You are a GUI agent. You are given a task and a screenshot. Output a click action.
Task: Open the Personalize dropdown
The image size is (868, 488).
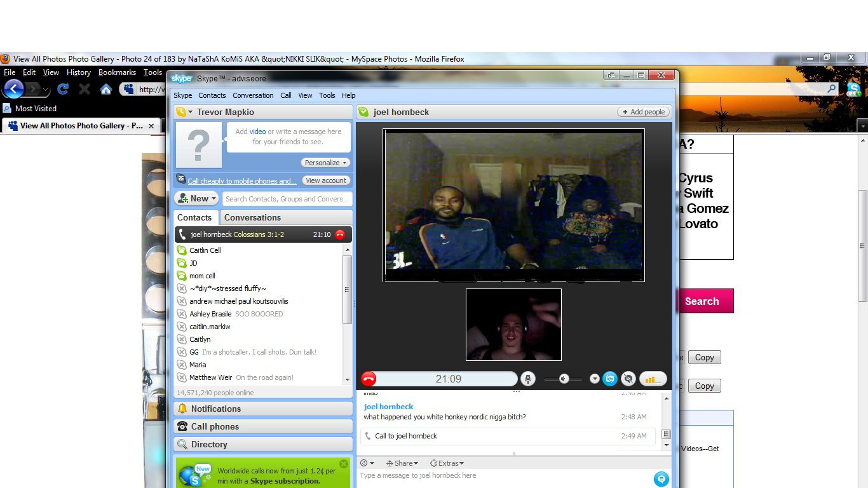(325, 163)
